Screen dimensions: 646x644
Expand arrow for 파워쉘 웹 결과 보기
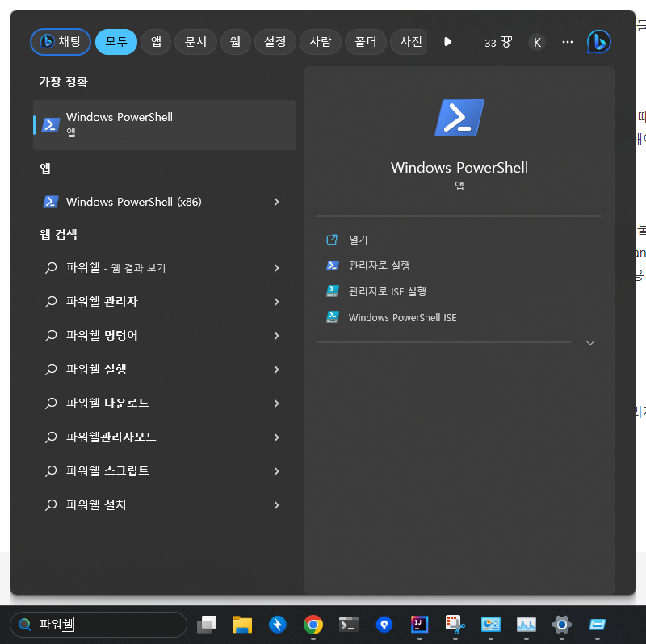coord(276,268)
